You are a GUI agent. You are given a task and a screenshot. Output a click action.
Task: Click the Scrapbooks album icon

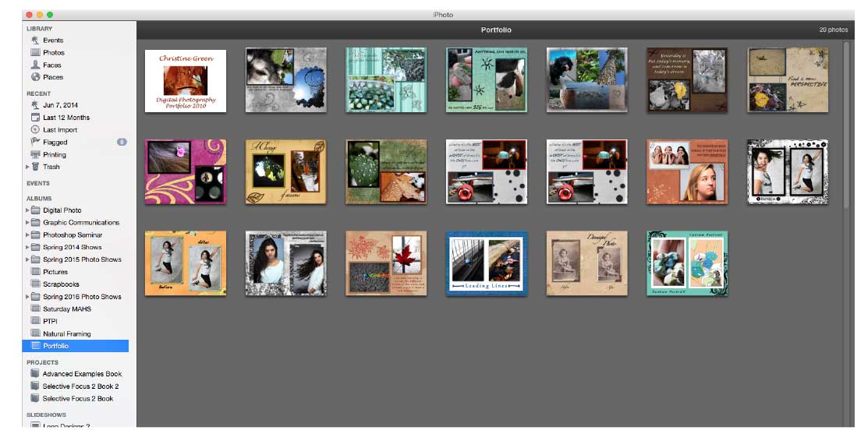point(35,284)
